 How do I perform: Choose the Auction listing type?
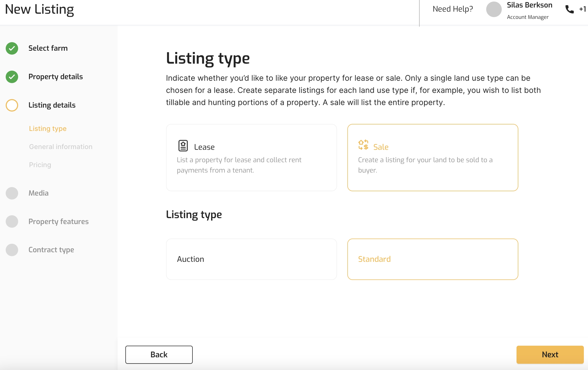(x=251, y=259)
